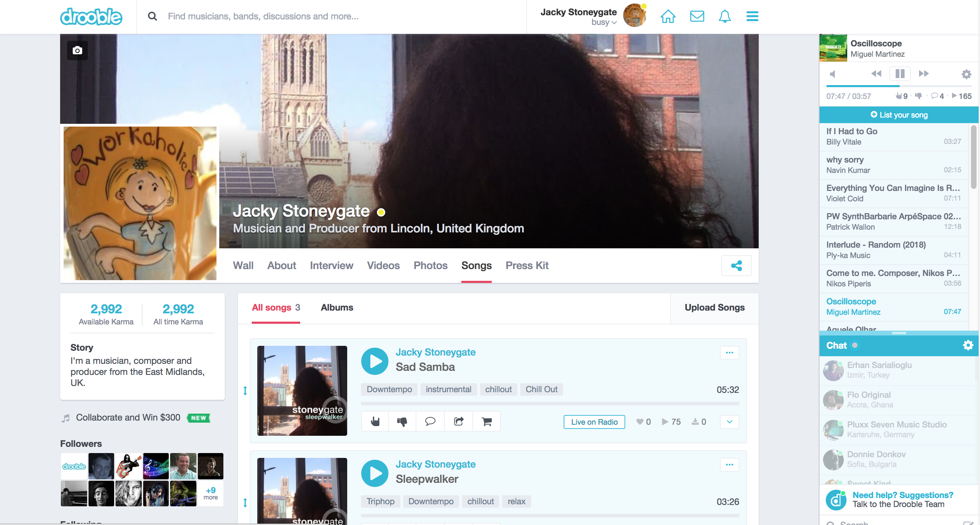Image resolution: width=980 pixels, height=525 pixels.
Task: Click the share profile icon button
Action: pos(736,266)
